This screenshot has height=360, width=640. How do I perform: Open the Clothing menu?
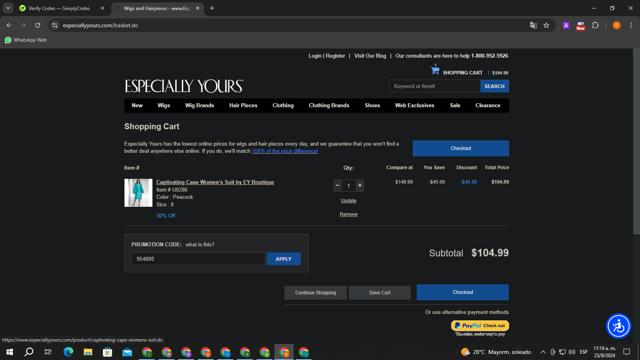tap(283, 105)
